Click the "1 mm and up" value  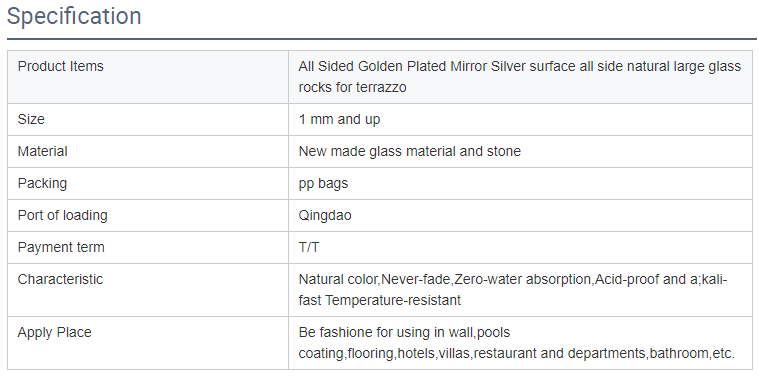(339, 119)
